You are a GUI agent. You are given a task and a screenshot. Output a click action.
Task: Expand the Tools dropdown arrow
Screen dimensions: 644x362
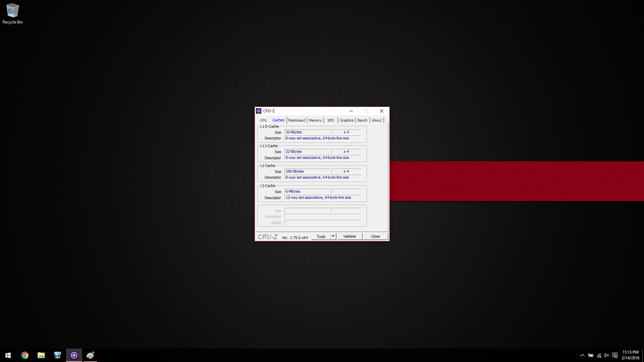(333, 236)
